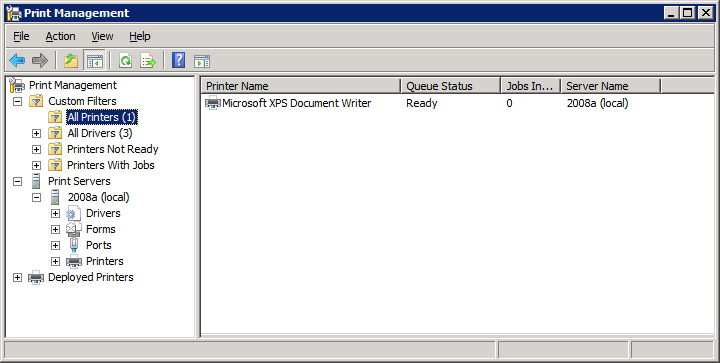Click the Deployed Printers icon
Screen dimensions: 720x363
point(36,277)
